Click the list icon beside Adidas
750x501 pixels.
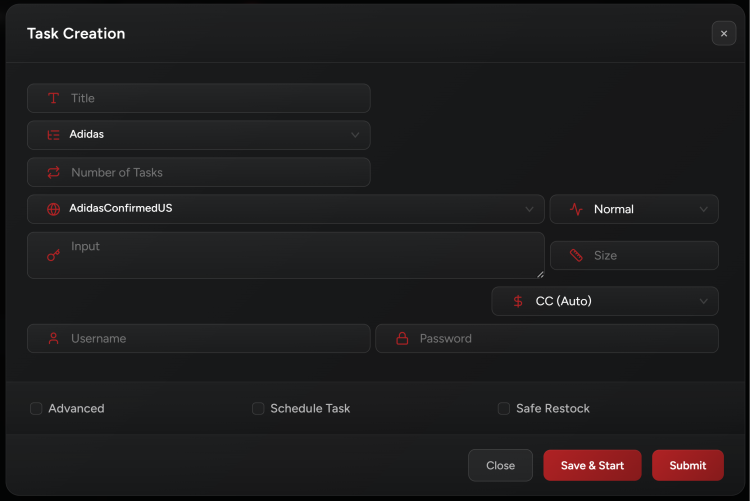pos(53,135)
